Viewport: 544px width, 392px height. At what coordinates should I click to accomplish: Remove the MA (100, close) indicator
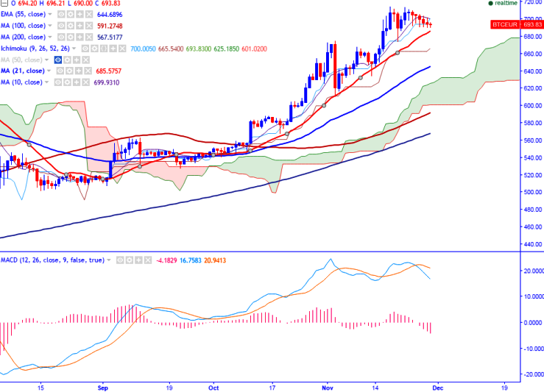point(89,26)
